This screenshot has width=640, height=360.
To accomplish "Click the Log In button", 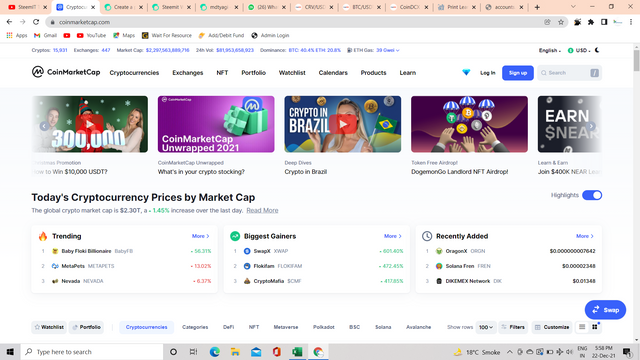I will pyautogui.click(x=488, y=73).
